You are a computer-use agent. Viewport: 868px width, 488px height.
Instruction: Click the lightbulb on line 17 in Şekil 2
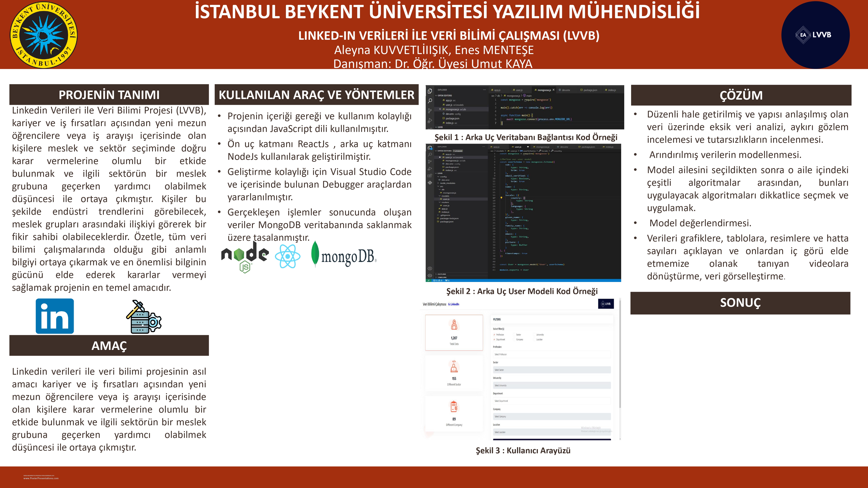coord(501,198)
